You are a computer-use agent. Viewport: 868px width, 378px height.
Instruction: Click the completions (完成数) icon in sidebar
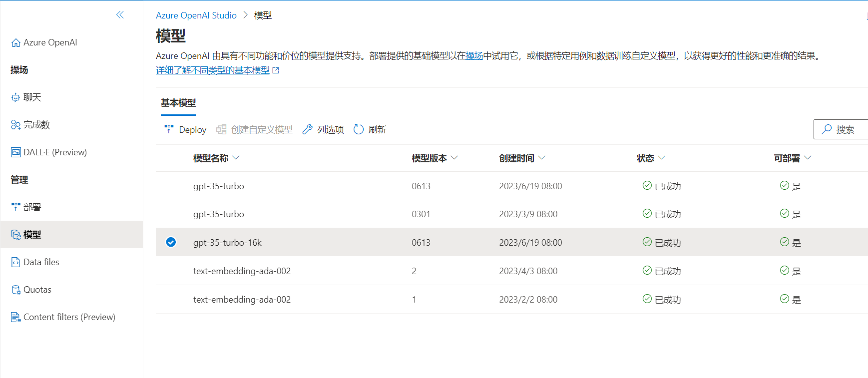16,125
